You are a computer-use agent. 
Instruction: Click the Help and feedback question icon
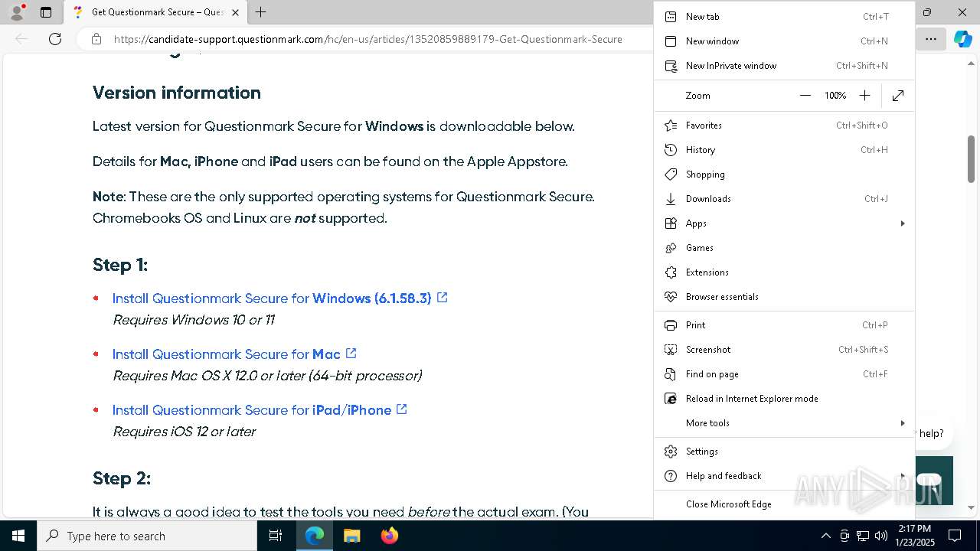pos(671,476)
